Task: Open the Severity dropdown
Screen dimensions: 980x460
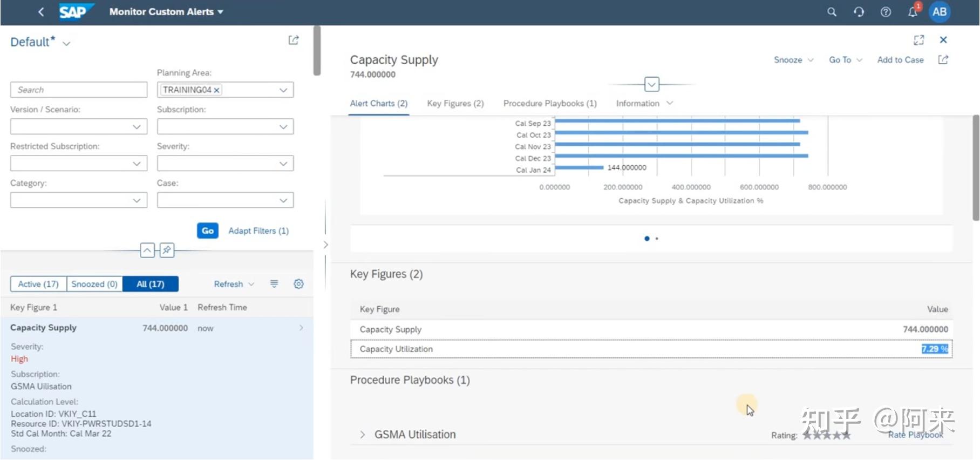Action: click(225, 164)
